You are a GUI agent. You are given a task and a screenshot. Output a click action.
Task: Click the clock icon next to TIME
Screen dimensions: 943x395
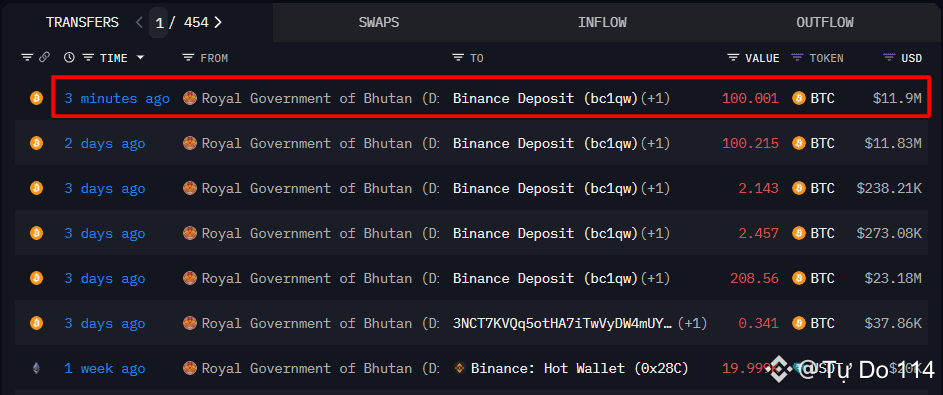tap(69, 58)
